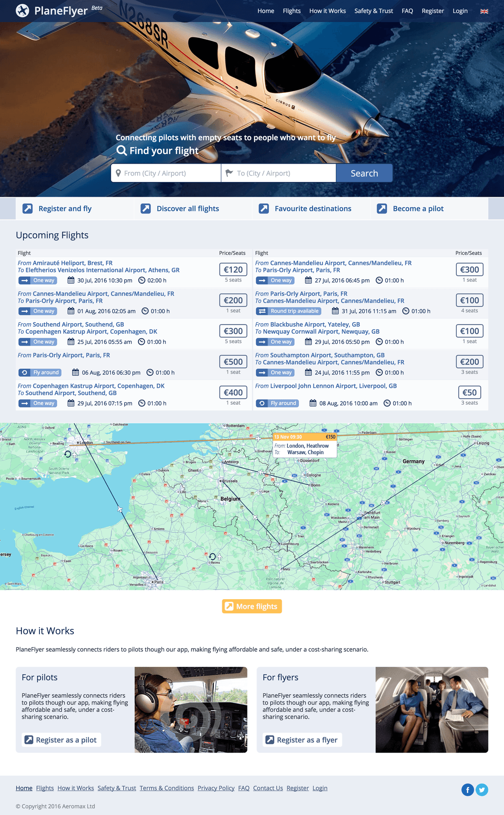Click the One way badge on Brest flight

[38, 281]
